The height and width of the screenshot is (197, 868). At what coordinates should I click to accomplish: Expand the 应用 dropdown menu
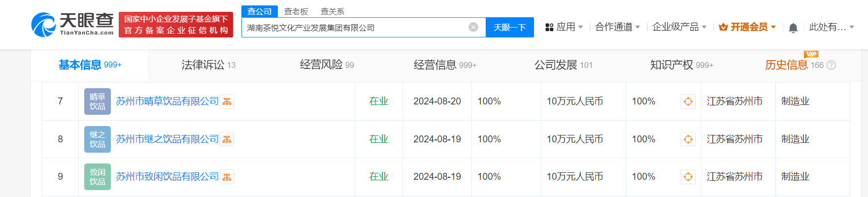pyautogui.click(x=564, y=27)
